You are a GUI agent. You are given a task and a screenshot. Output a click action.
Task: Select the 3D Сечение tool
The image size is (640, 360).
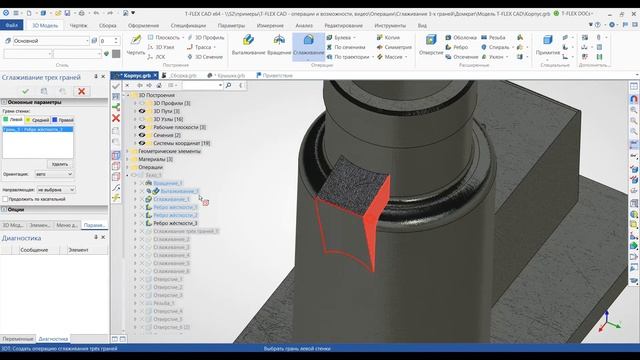click(x=204, y=57)
